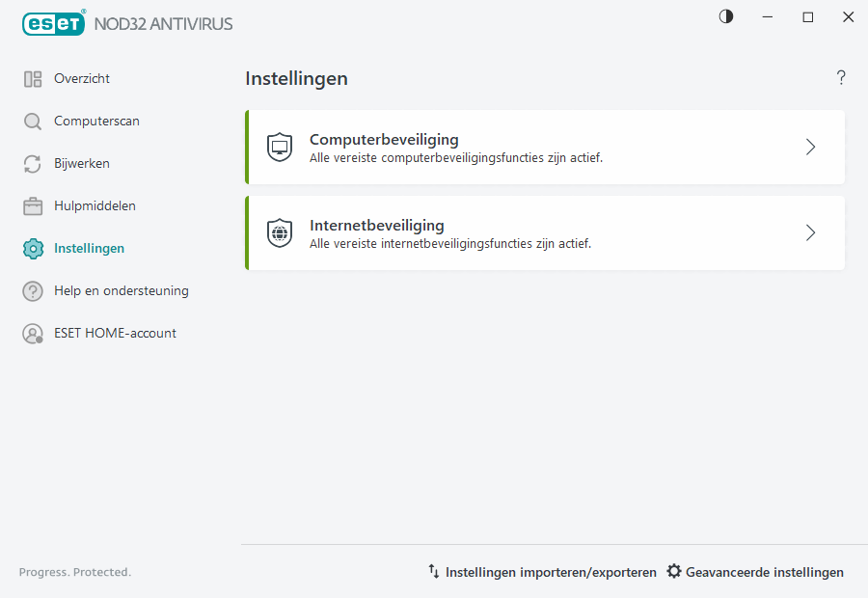Open Geavanceerde instellingen gear control
Screen dimensions: 868x598
674,571
